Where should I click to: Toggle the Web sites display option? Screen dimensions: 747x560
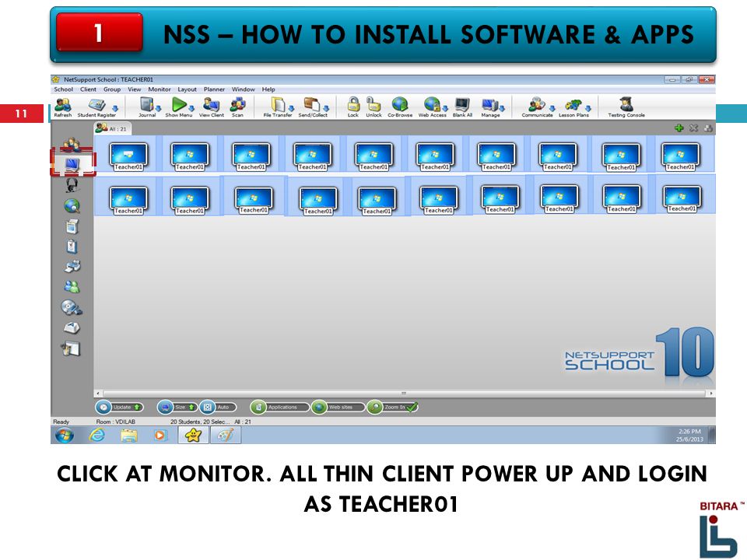click(338, 407)
